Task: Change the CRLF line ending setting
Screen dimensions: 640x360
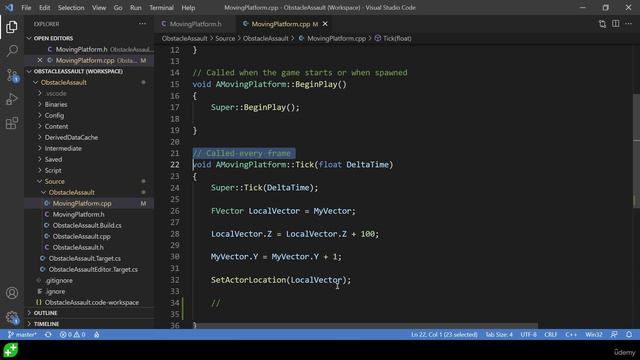Action: tap(551, 335)
